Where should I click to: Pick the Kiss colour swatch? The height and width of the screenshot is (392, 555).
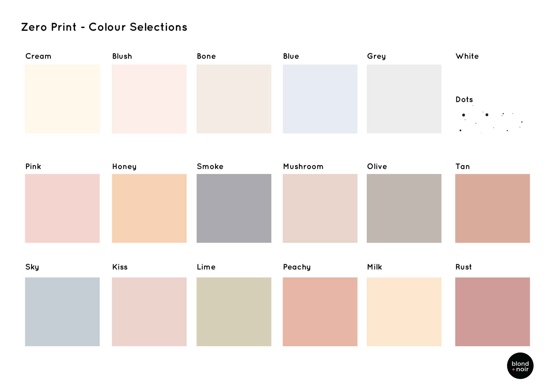coord(149,312)
